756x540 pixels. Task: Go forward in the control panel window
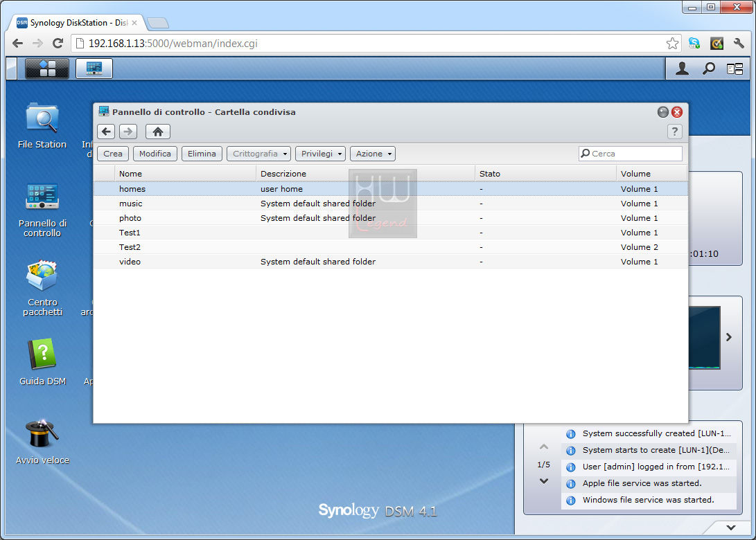coord(128,132)
